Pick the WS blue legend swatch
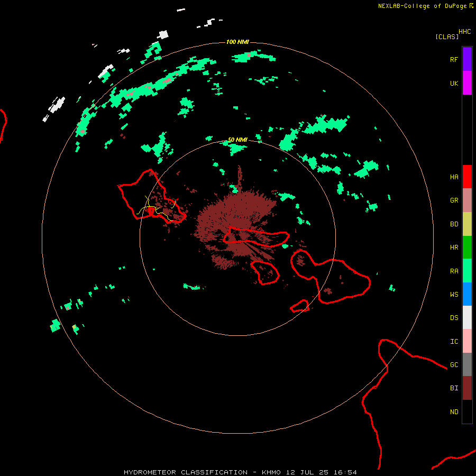Image resolution: width=476 pixels, height=476 pixels. (467, 294)
